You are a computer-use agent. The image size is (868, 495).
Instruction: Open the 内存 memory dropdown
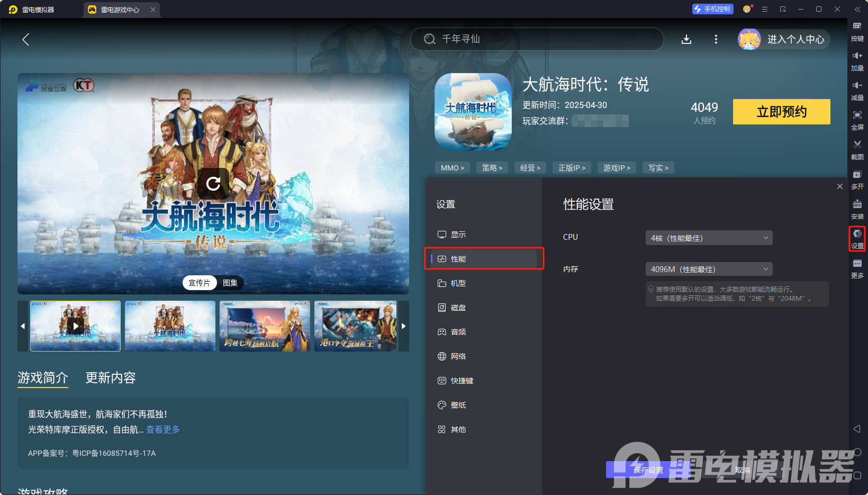pos(709,269)
